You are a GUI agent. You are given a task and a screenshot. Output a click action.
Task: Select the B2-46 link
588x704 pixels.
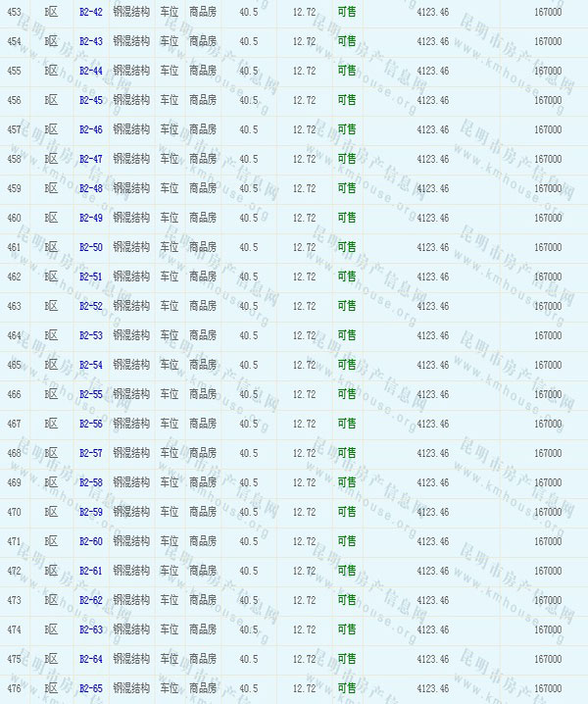90,129
